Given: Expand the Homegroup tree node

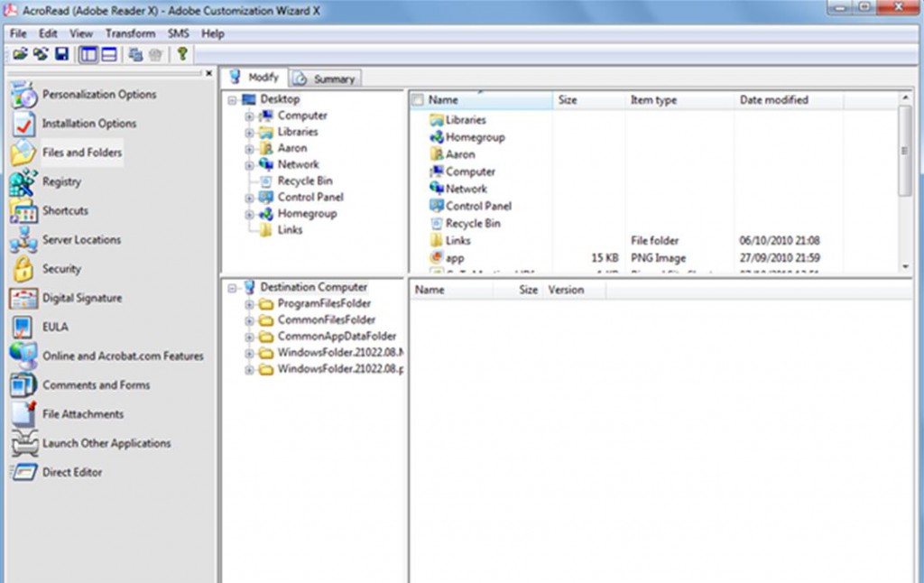Looking at the screenshot, I should pyautogui.click(x=249, y=215).
